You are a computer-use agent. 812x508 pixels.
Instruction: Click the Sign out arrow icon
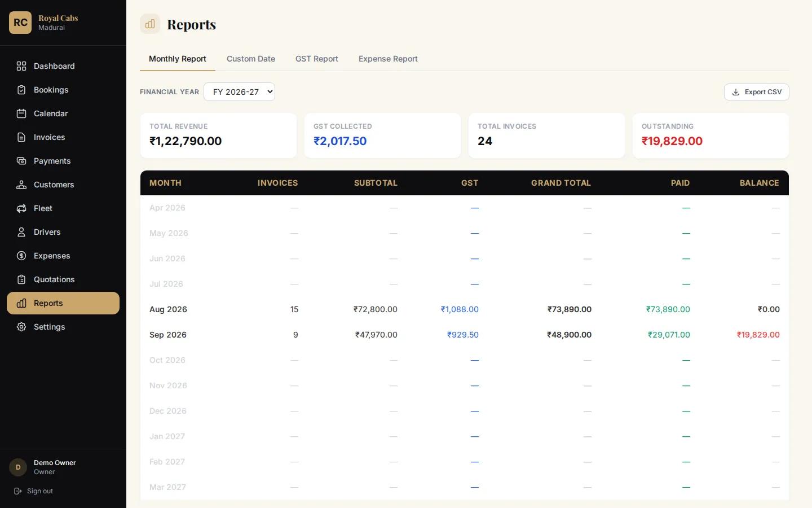pos(18,491)
